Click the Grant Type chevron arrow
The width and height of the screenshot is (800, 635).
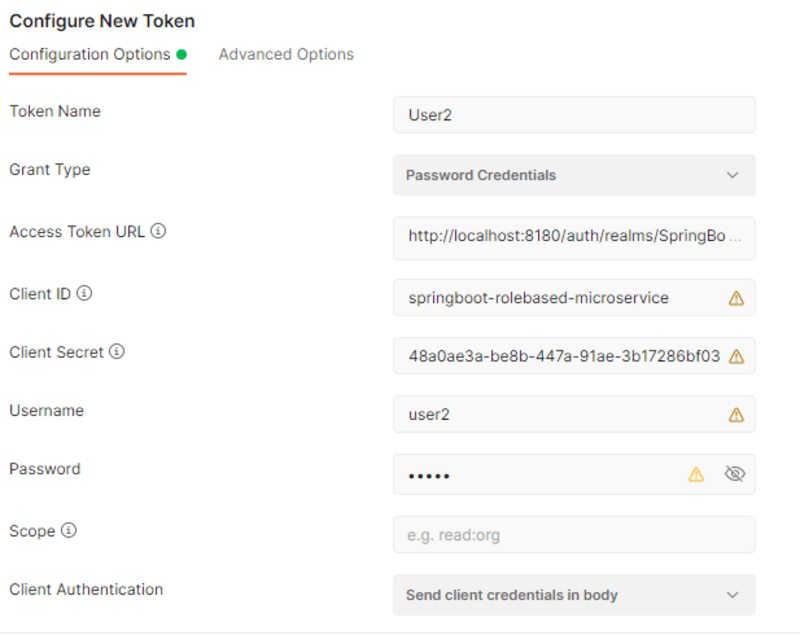click(x=732, y=175)
